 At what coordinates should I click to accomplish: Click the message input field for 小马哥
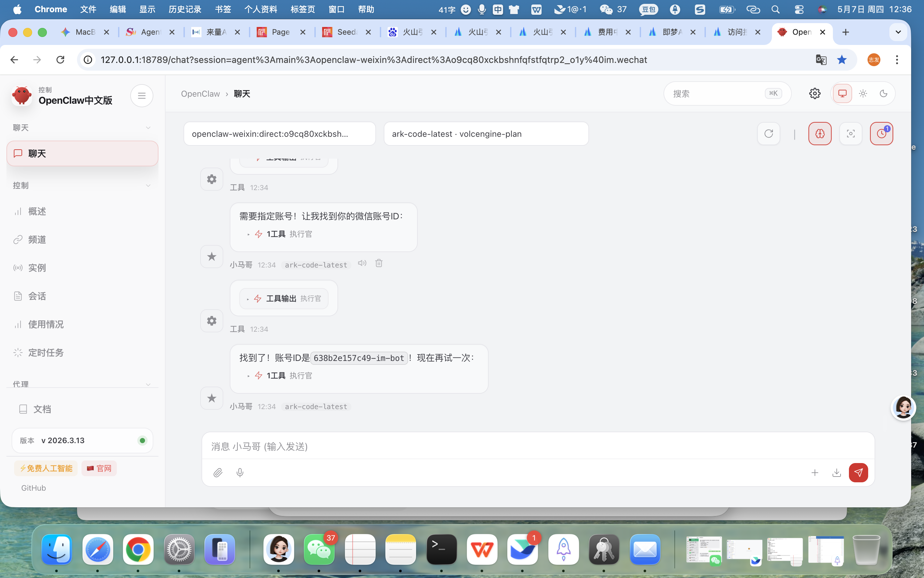(x=538, y=446)
